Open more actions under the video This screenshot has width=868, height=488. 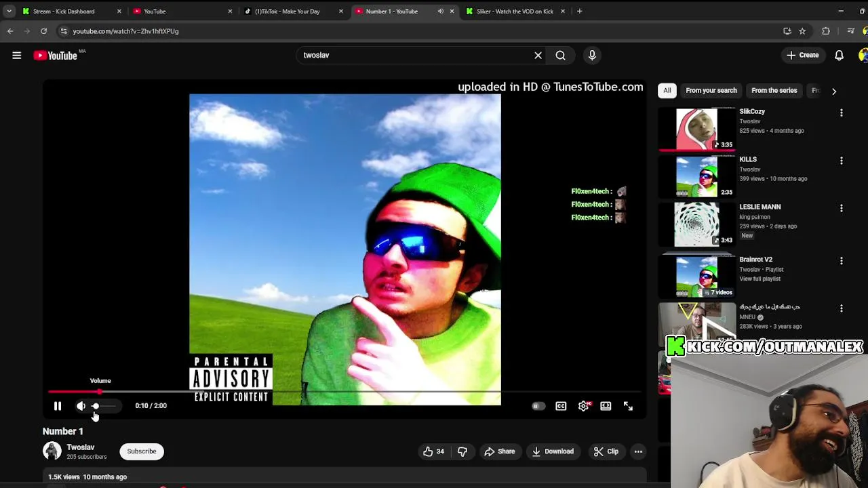pos(638,451)
